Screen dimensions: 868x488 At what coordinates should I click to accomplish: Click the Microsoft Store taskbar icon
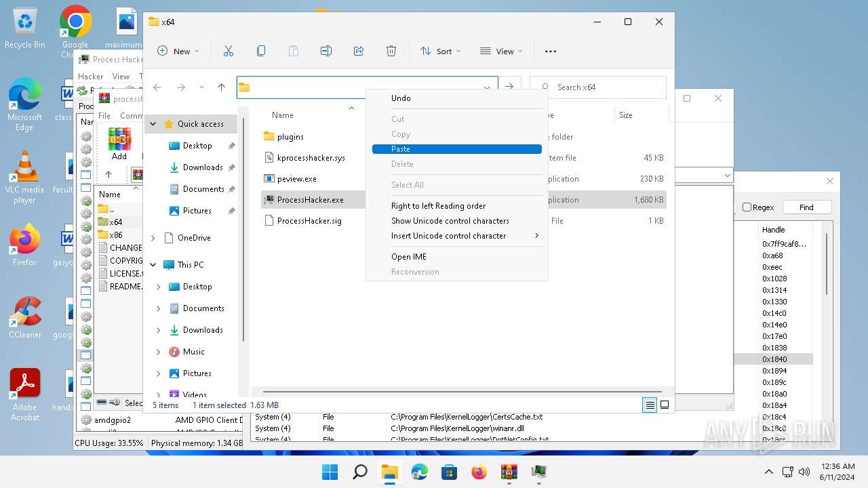450,472
